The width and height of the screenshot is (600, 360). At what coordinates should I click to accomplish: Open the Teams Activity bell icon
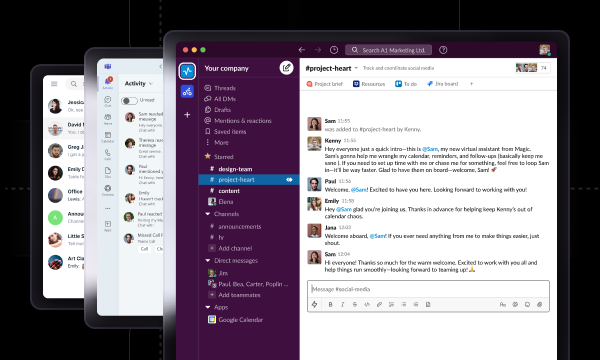pos(108,83)
